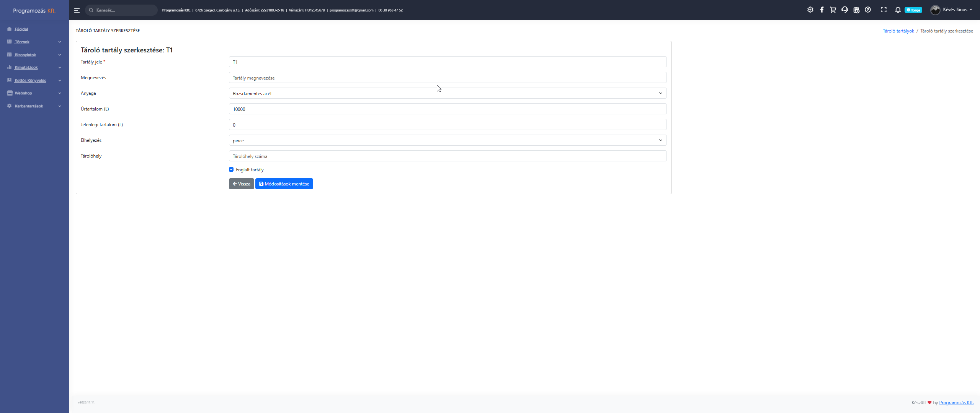Open the Anyaga dropdown
The height and width of the screenshot is (413, 980).
pos(448,93)
